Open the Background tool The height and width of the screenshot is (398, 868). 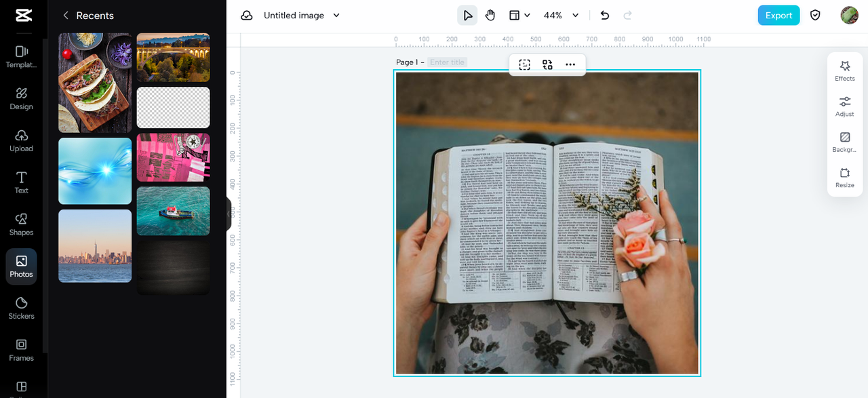pyautogui.click(x=845, y=142)
